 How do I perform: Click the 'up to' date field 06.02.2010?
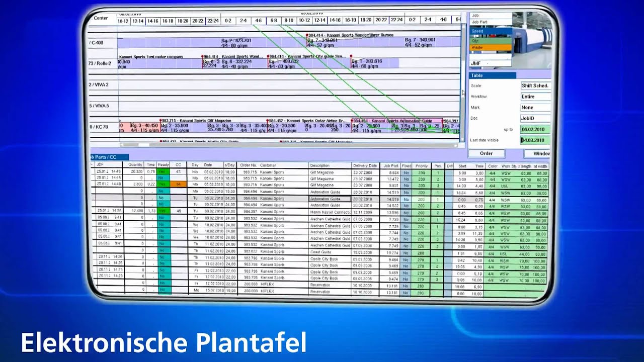coord(535,129)
